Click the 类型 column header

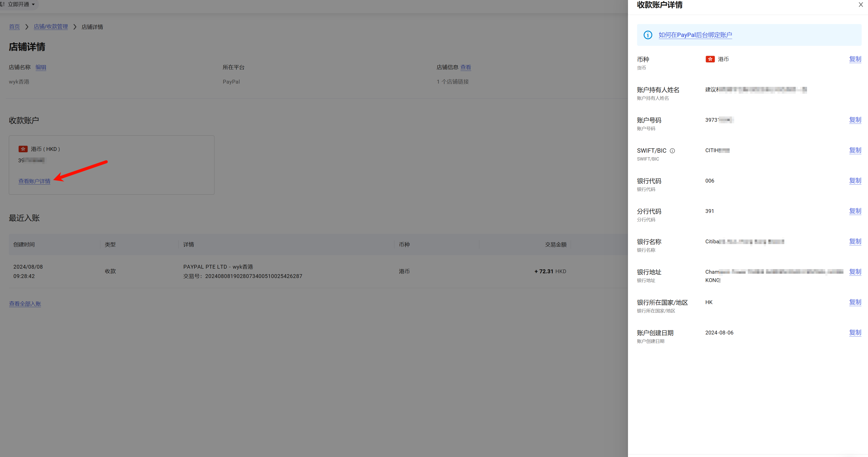pyautogui.click(x=110, y=245)
